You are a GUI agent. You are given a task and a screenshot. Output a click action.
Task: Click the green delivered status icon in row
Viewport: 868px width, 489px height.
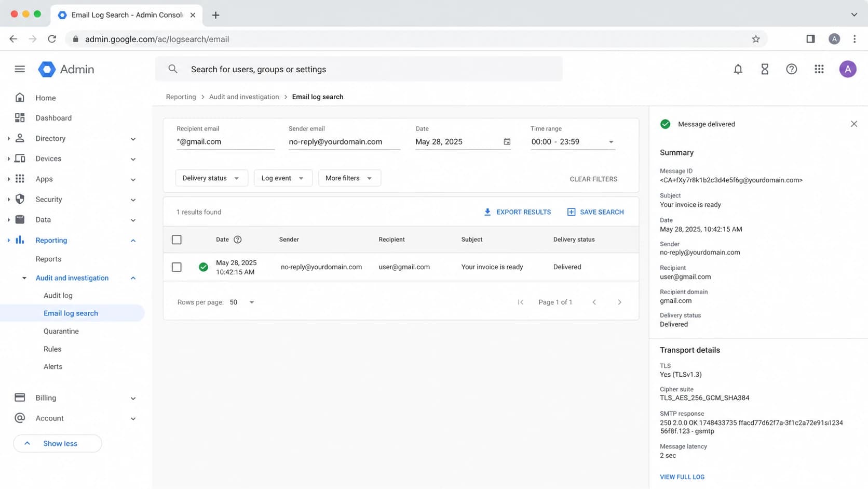point(204,267)
